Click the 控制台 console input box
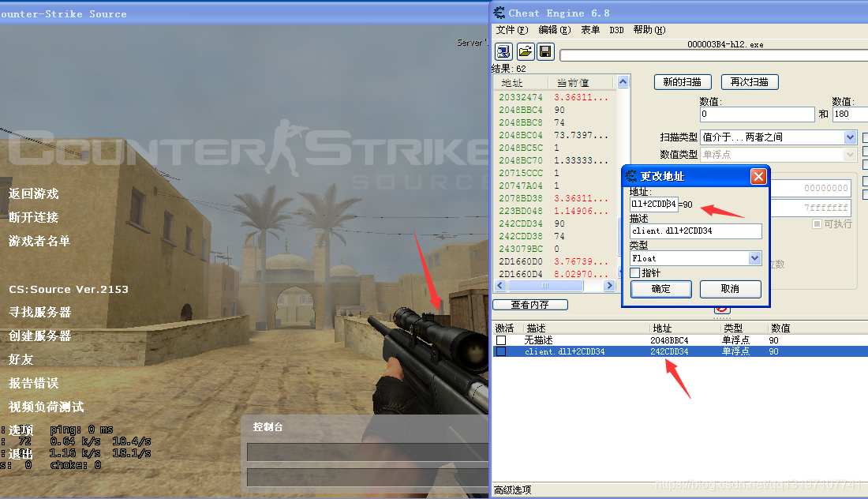This screenshot has width=868, height=499. 368,477
